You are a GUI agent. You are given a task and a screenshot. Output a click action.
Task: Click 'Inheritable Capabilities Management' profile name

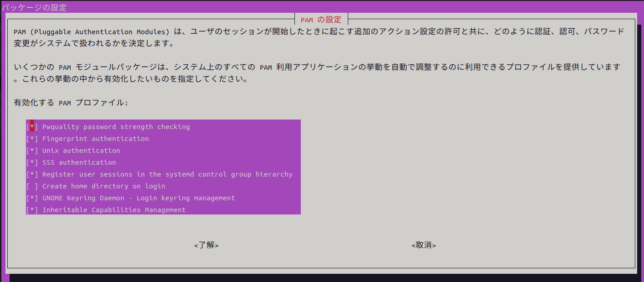(x=114, y=210)
